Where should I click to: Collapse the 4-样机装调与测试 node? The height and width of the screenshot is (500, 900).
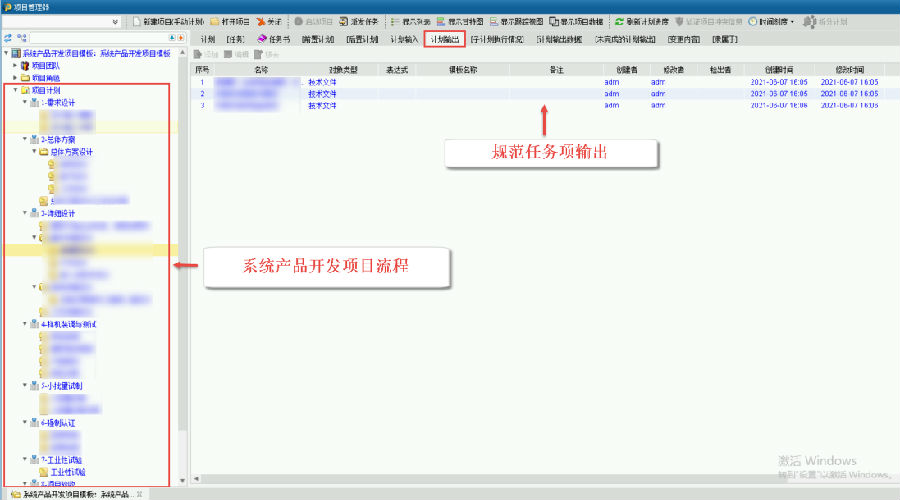click(25, 324)
